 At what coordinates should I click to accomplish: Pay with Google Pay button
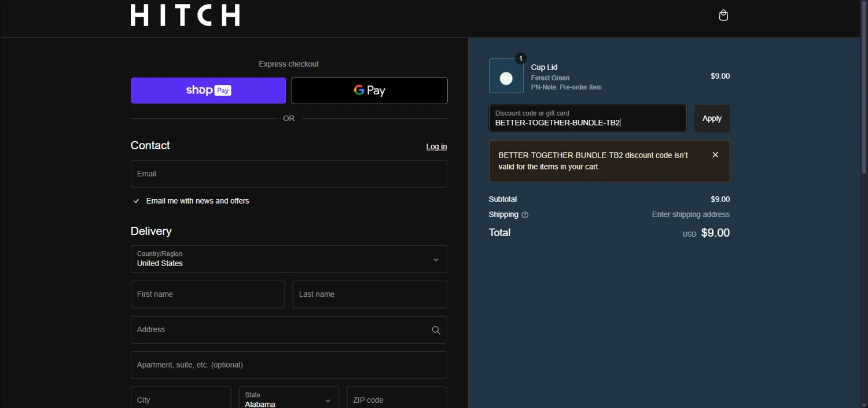[370, 90]
